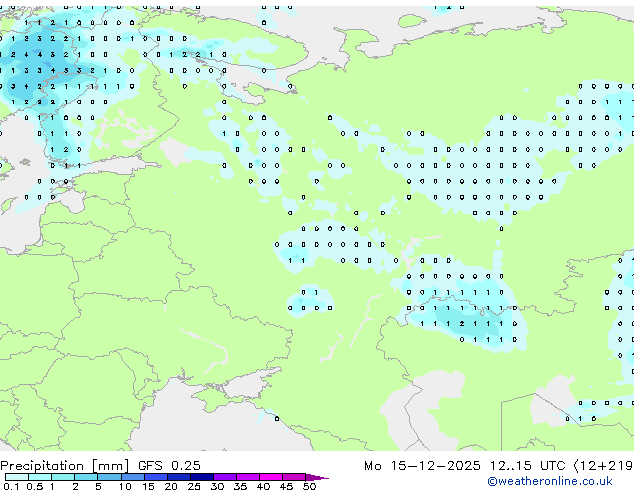Click the legend label "45"

(286, 486)
